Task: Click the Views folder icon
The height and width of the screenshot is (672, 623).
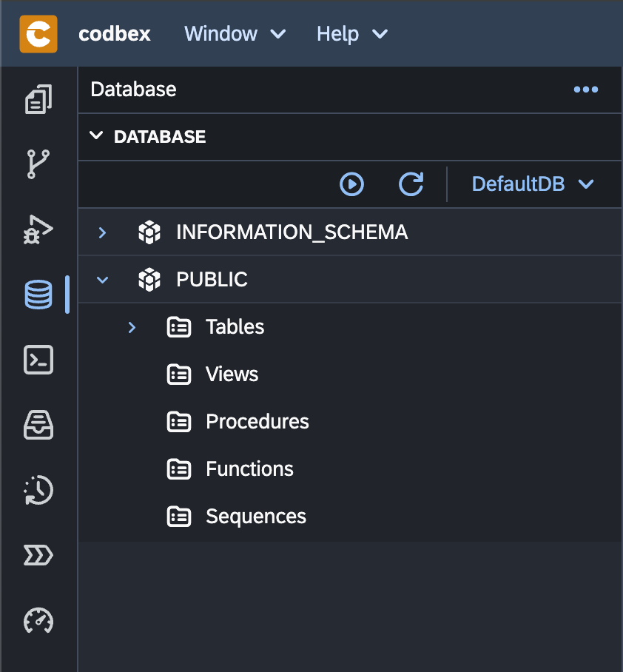Action: point(178,374)
